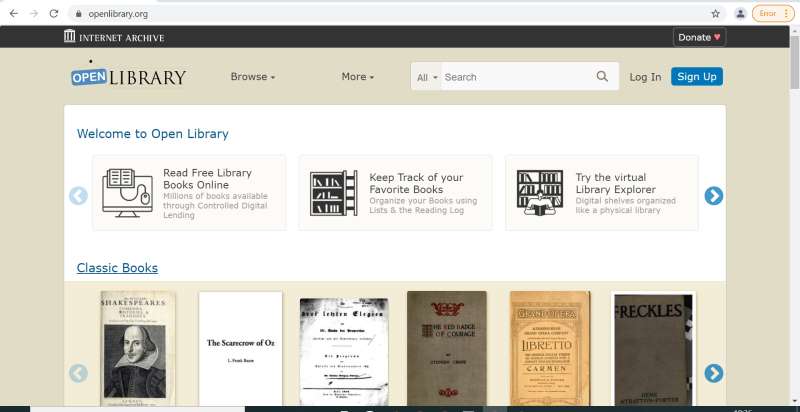Open the More dropdown menu
Viewport: 800px width, 412px height.
tap(357, 77)
